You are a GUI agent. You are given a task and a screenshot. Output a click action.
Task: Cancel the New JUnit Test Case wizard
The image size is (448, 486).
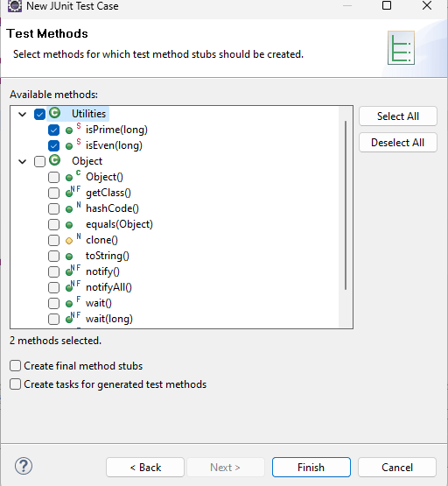[x=397, y=467]
